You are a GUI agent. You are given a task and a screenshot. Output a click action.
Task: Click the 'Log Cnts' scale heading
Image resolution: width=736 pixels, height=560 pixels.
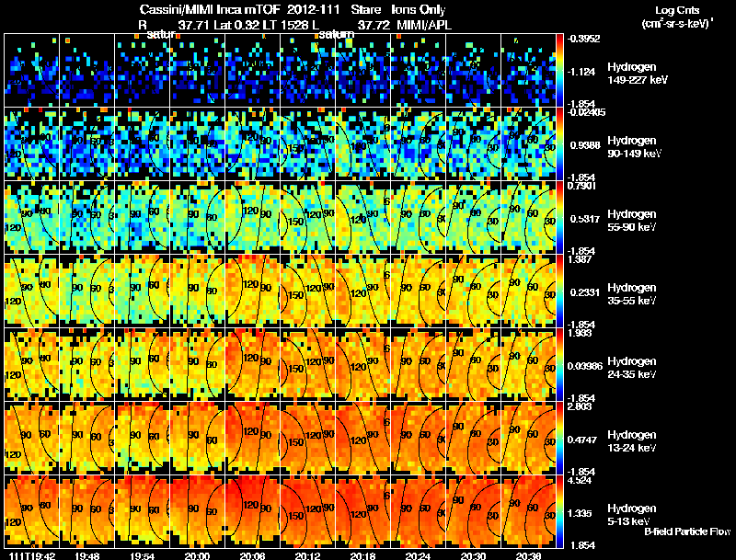click(677, 10)
